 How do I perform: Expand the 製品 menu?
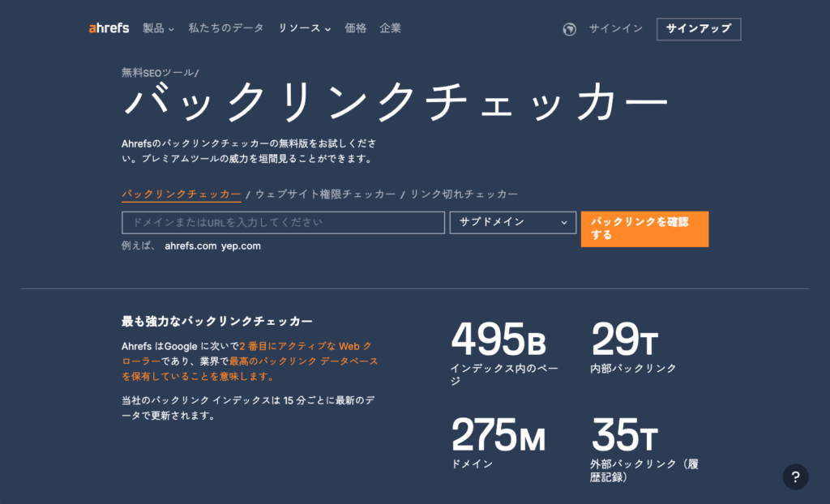tap(158, 28)
